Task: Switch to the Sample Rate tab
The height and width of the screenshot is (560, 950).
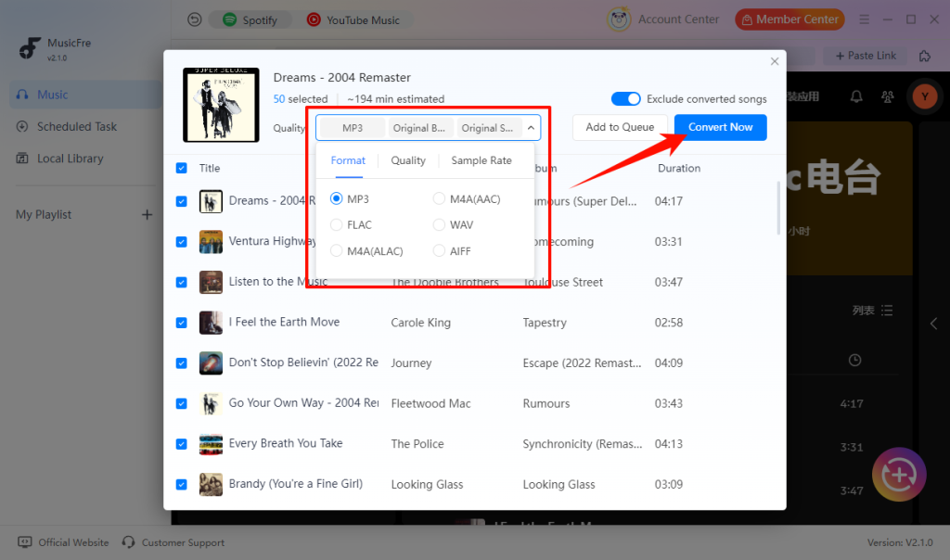Action: [x=481, y=160]
